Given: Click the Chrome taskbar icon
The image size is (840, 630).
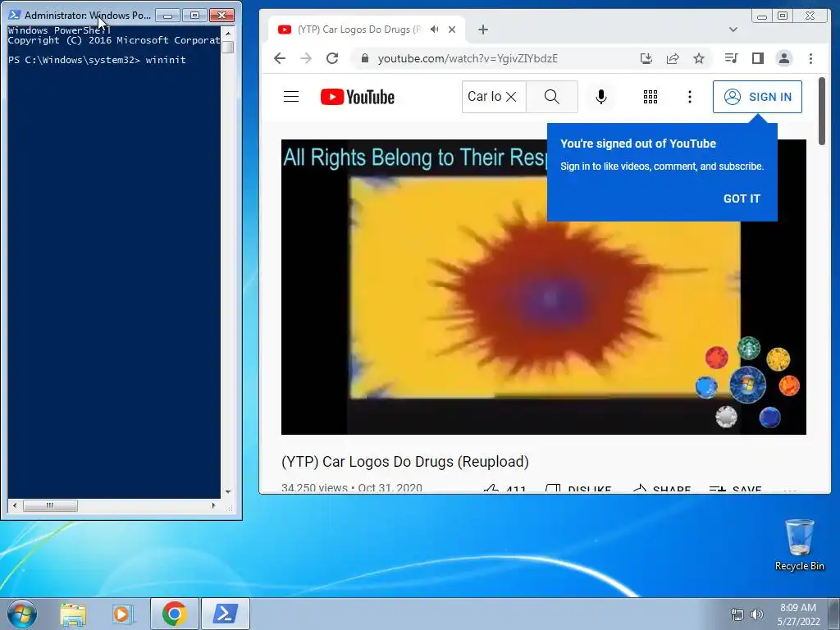Looking at the screenshot, I should 175,614.
